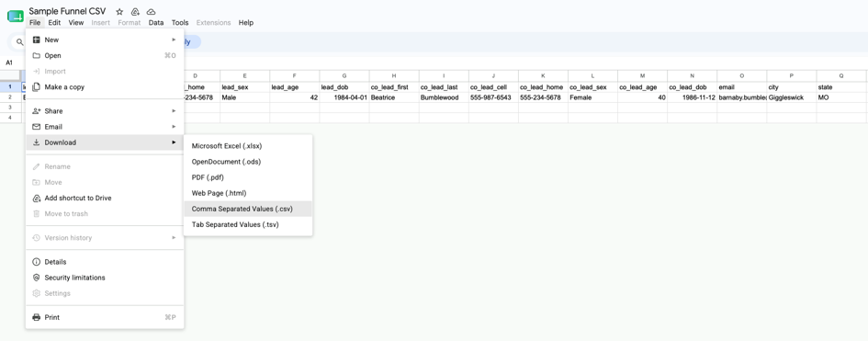Screen dimensions: 868x341
Task: Choose Print from the File menu
Action: coord(105,317)
